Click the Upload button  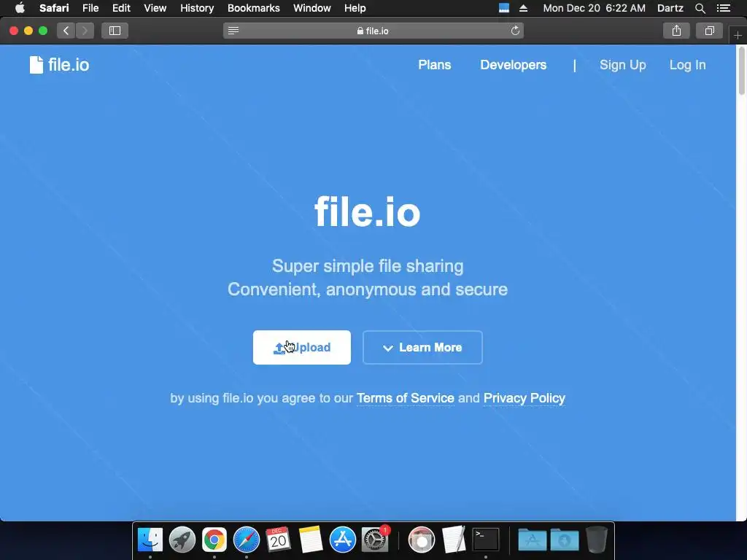tap(301, 347)
